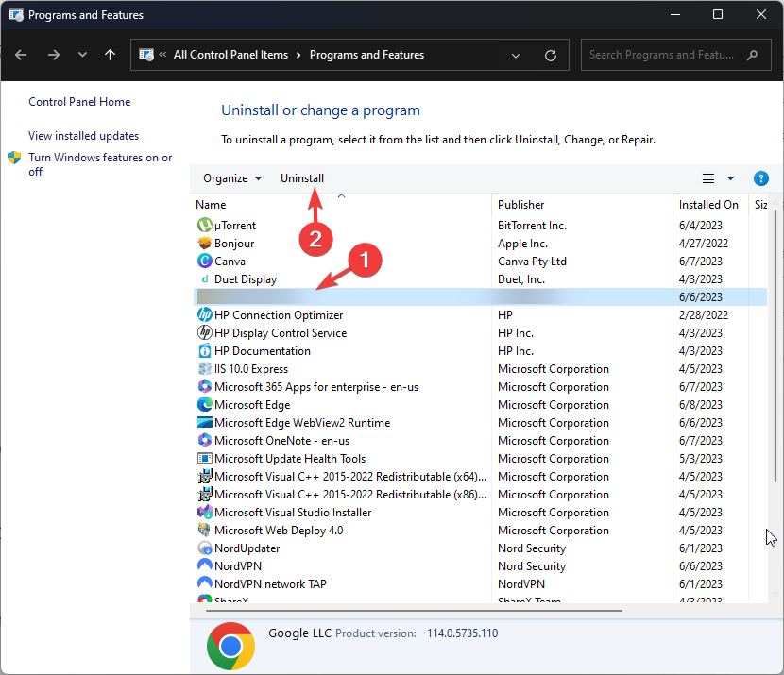Open Control Panel Home link

79,102
